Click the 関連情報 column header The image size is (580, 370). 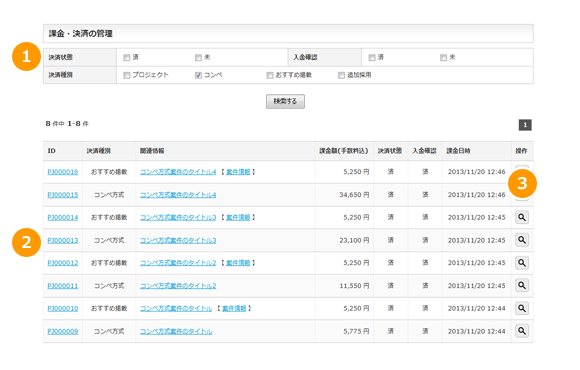[x=152, y=151]
